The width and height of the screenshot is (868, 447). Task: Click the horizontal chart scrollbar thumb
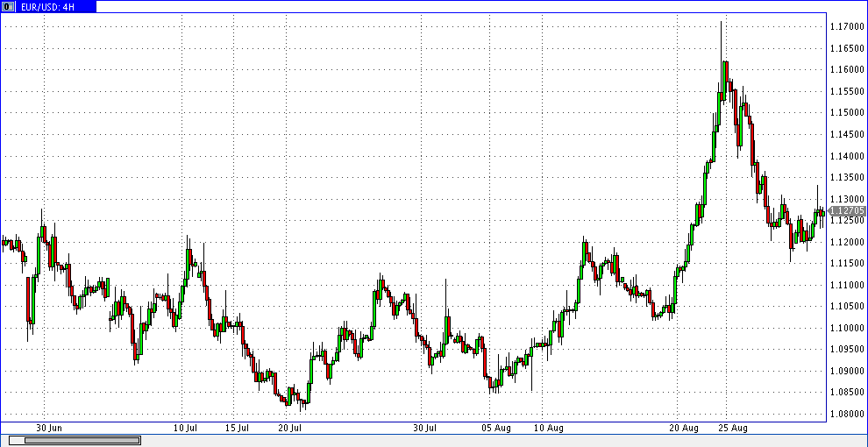coord(81,440)
